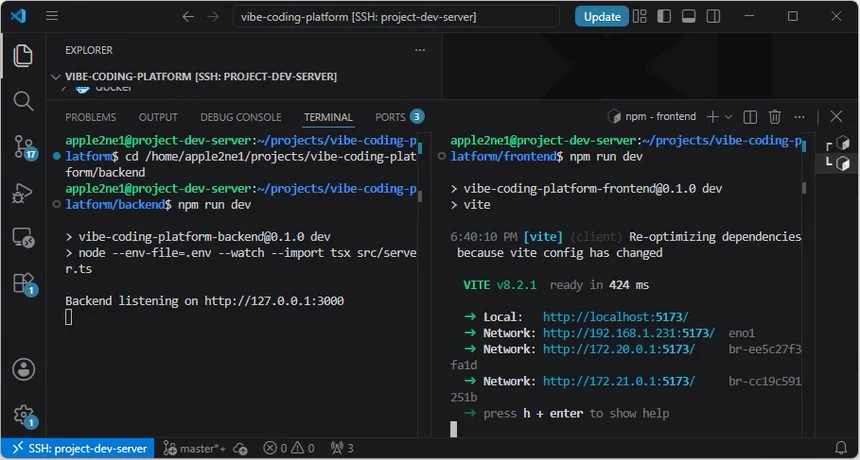Go forward with the right arrow

click(213, 16)
